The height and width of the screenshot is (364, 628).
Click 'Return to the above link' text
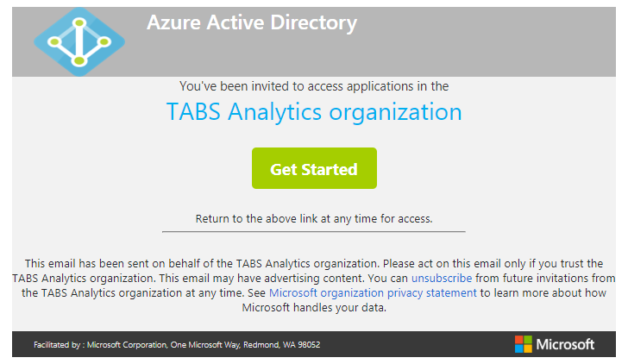tap(313, 218)
